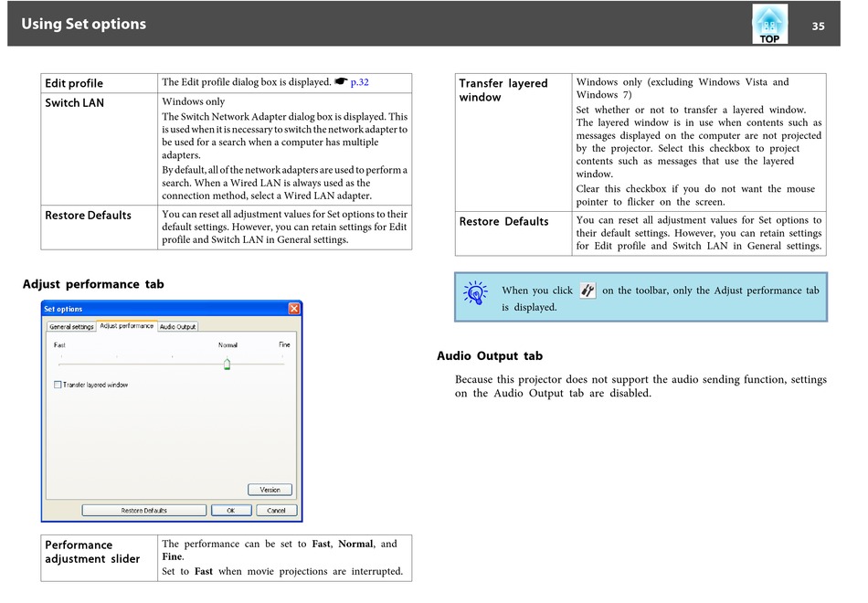Screen dimensions: 868x603
Task: Close the Set options dialog with red X
Action: pyautogui.click(x=294, y=309)
